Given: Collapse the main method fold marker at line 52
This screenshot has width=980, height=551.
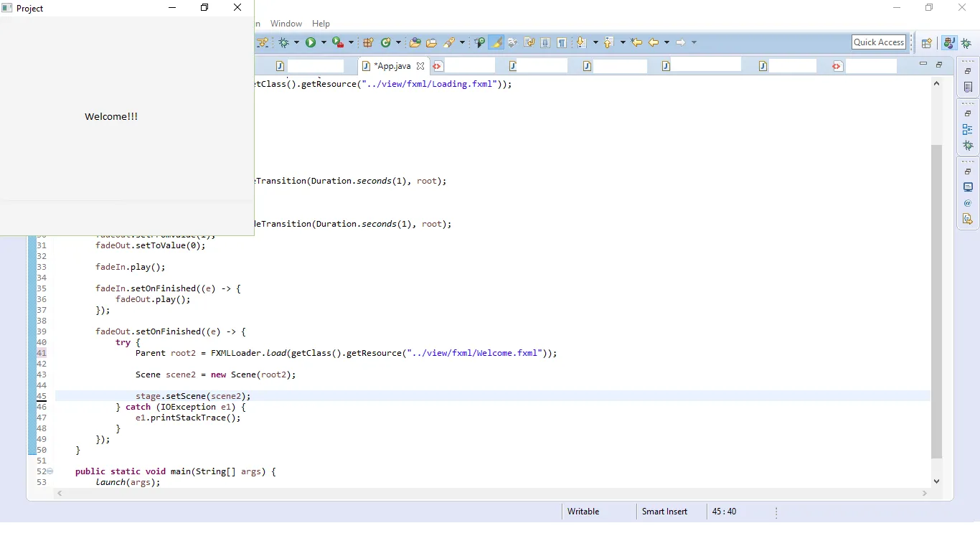Looking at the screenshot, I should [50, 471].
